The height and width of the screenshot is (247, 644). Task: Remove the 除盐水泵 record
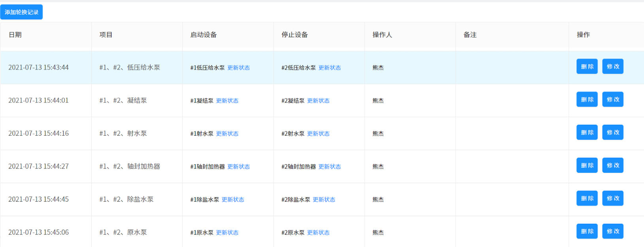[587, 198]
